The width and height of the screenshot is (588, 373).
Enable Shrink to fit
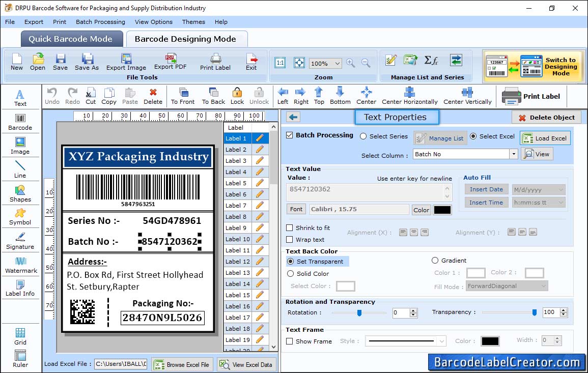pos(290,227)
